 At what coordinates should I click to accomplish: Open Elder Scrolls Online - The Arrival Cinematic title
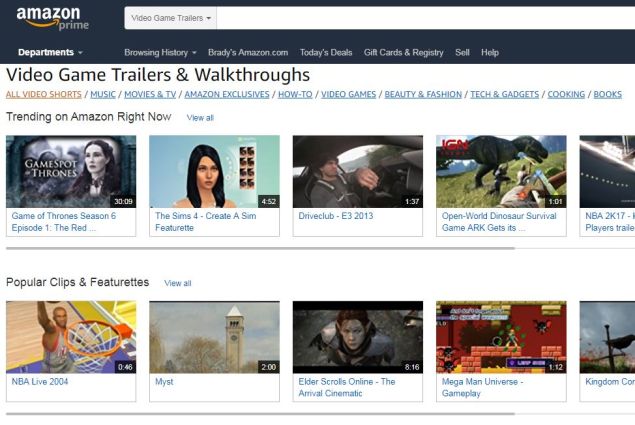coord(347,387)
